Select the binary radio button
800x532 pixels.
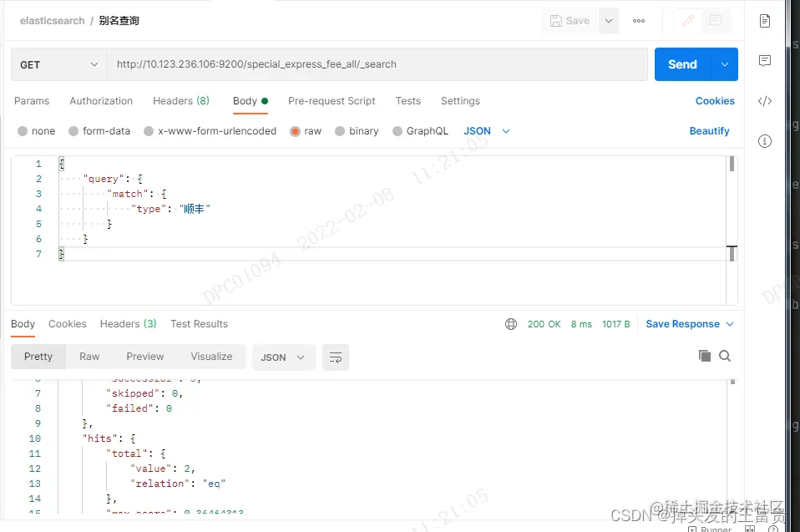click(x=340, y=131)
